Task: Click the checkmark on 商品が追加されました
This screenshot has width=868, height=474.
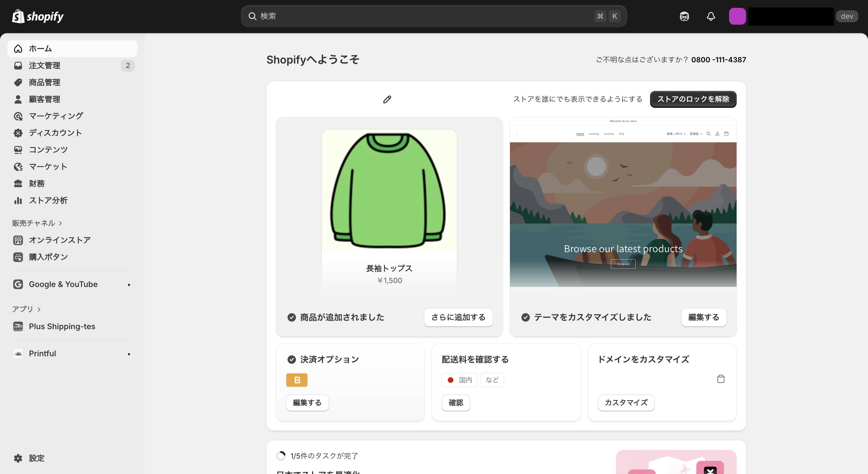Action: pos(291,317)
